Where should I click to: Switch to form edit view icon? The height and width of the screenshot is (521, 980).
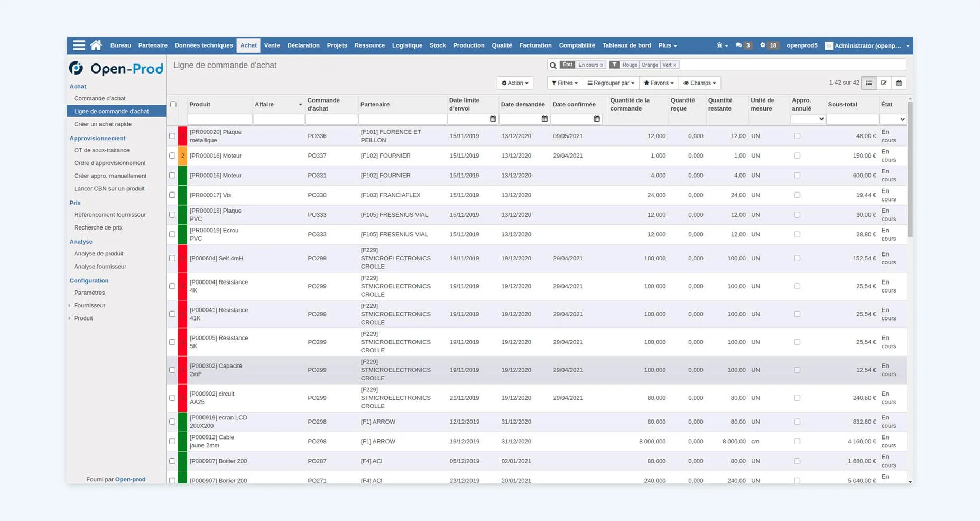[884, 83]
